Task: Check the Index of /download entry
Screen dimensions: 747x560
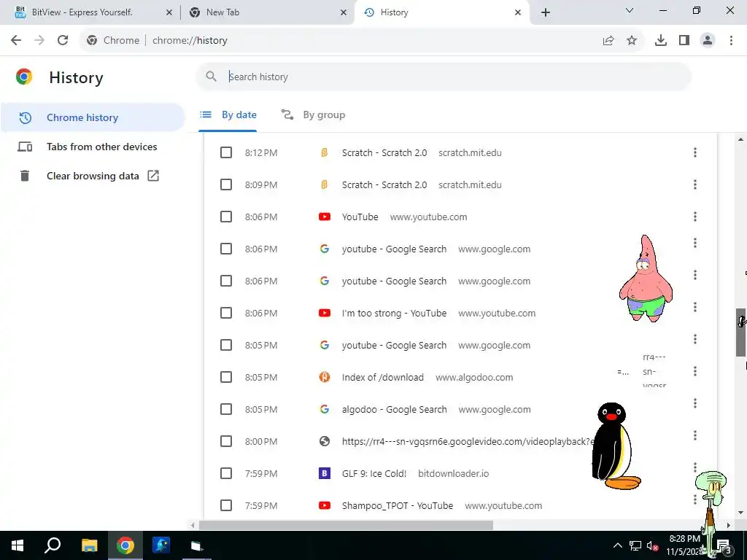Action: pos(226,377)
